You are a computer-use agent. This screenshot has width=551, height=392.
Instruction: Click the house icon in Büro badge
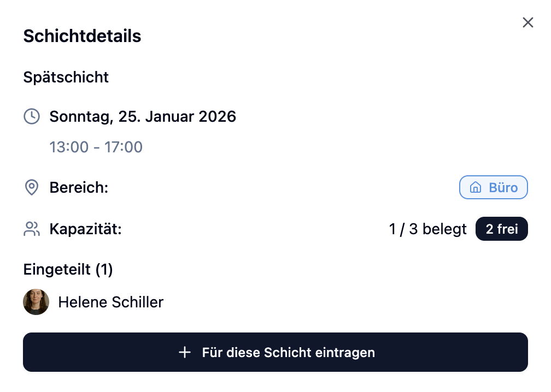[x=476, y=188]
